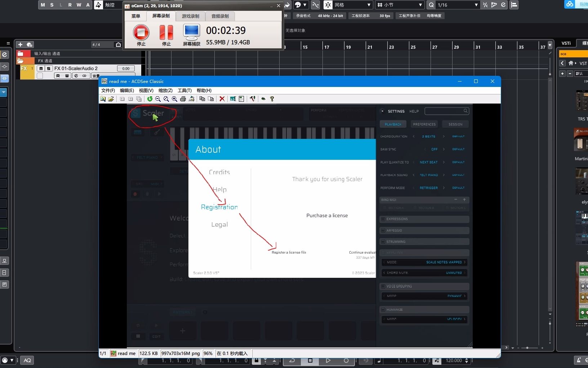The width and height of the screenshot is (588, 368).
Task: Click the copy image icon in ACDSee toolbar
Action: [x=202, y=99]
